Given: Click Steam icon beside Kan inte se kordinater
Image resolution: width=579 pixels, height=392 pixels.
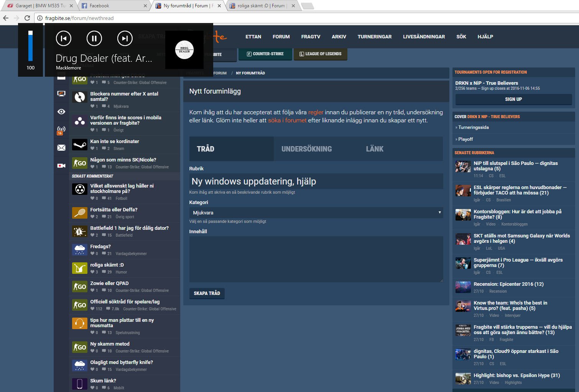Looking at the screenshot, I should tap(80, 145).
